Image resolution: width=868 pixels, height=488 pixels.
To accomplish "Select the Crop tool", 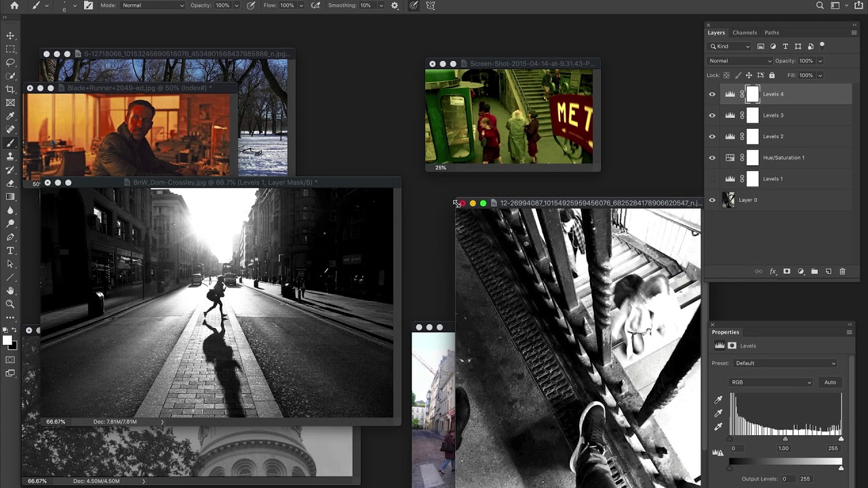I will 10,89.
